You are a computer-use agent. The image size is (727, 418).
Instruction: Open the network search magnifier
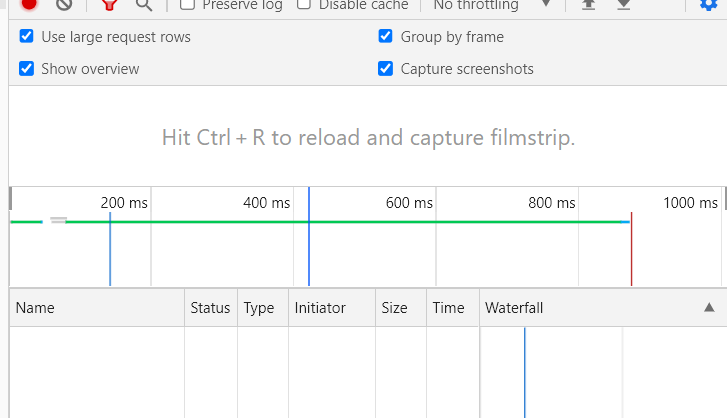tap(144, 4)
